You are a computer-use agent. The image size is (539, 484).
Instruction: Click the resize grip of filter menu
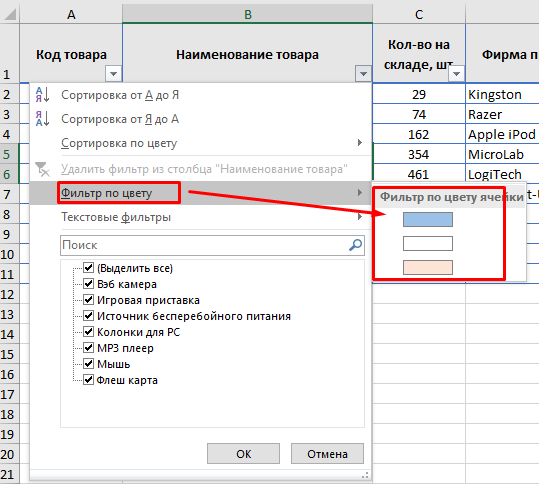click(x=365, y=475)
